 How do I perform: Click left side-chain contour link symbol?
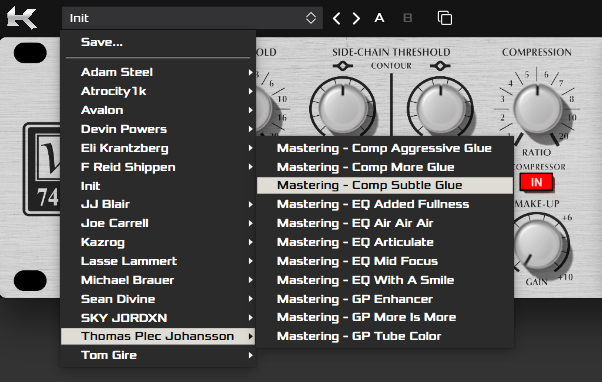click(342, 66)
